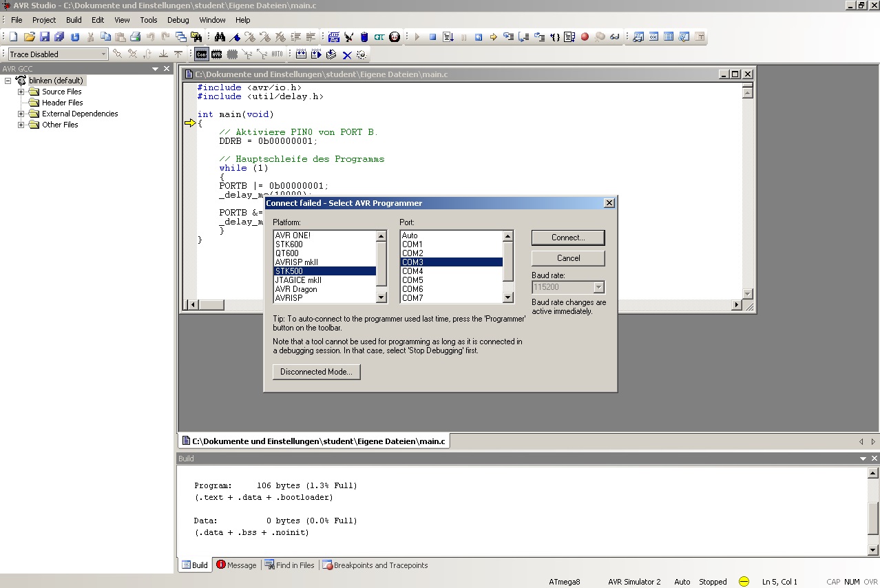The width and height of the screenshot is (880, 588).
Task: Click the Cancel button in dialog
Action: click(x=568, y=258)
